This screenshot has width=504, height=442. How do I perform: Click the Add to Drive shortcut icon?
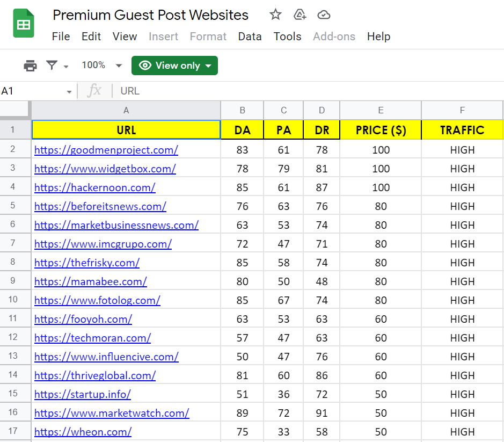tap(300, 15)
